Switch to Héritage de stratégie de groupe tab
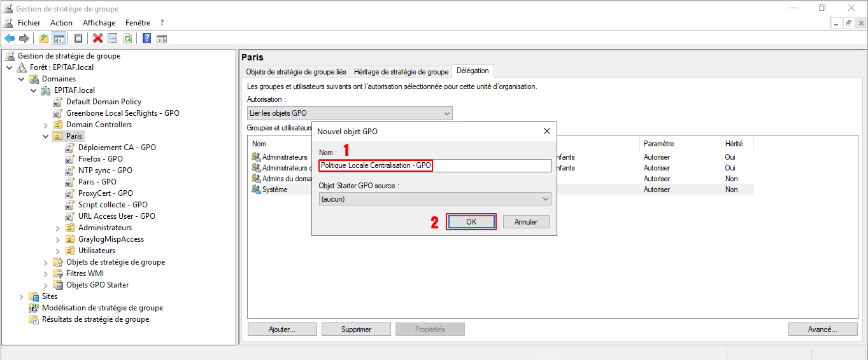 (401, 72)
